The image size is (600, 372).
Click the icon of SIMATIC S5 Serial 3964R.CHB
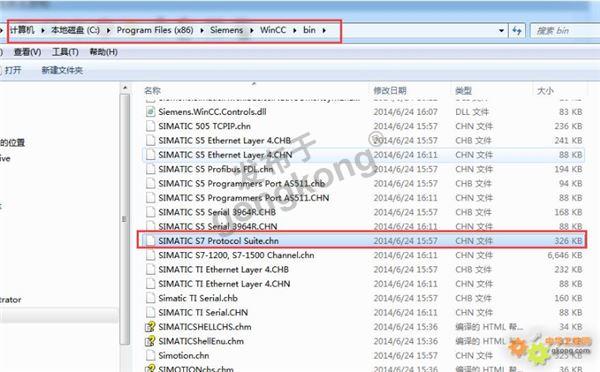coord(151,212)
